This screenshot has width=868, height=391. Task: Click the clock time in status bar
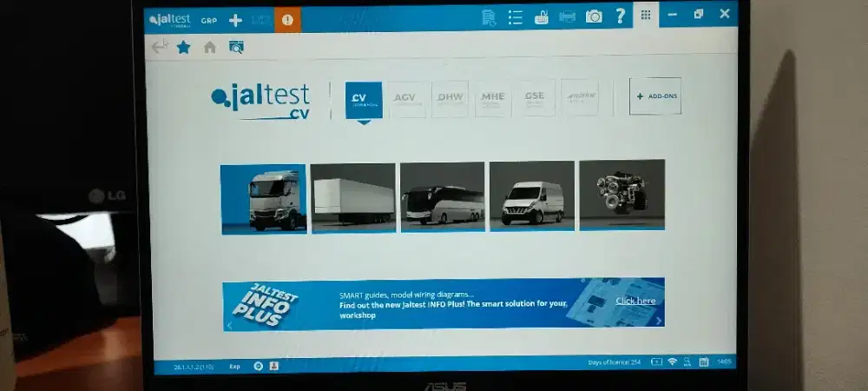click(724, 361)
